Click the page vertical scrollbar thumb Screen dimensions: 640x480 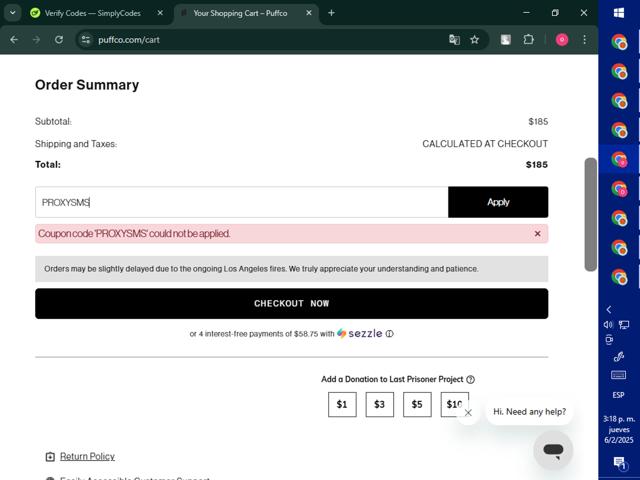[x=590, y=214]
